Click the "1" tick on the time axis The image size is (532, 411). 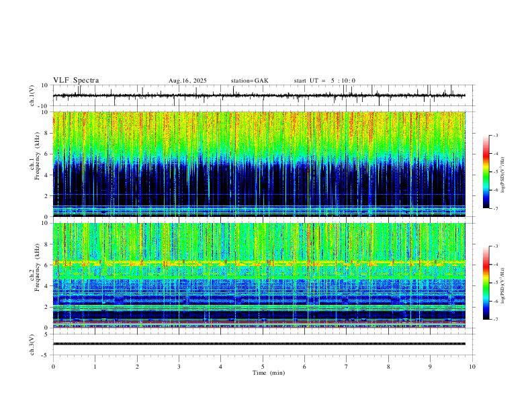pos(95,367)
